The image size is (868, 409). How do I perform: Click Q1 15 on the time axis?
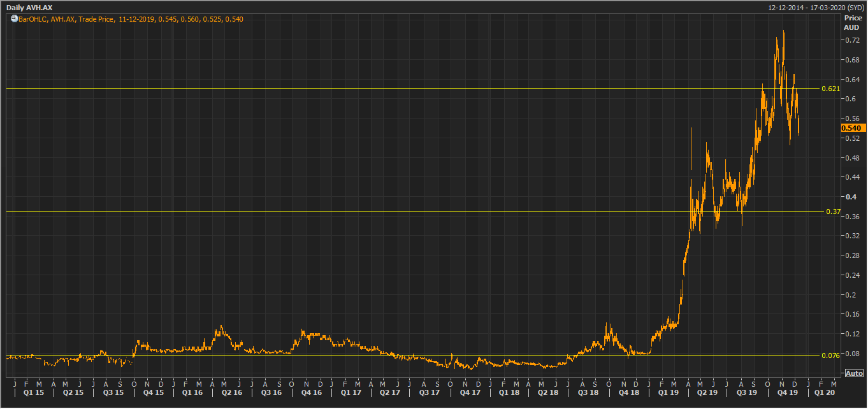coord(33,393)
